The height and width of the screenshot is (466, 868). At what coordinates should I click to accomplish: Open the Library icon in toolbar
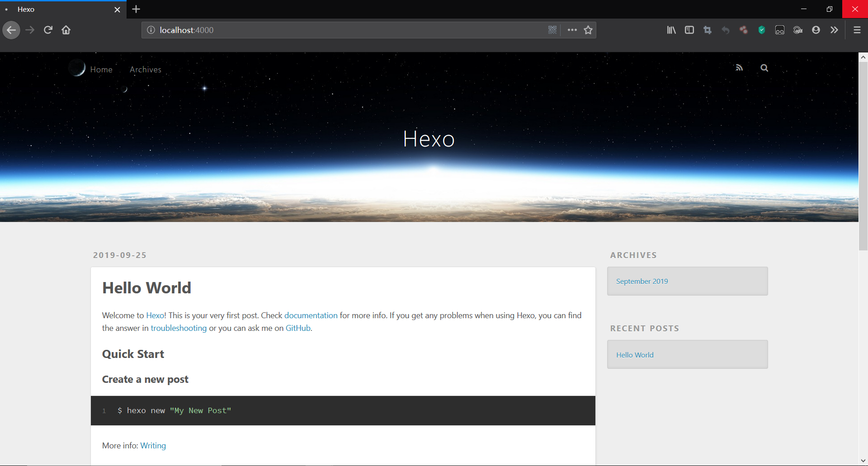pyautogui.click(x=671, y=30)
